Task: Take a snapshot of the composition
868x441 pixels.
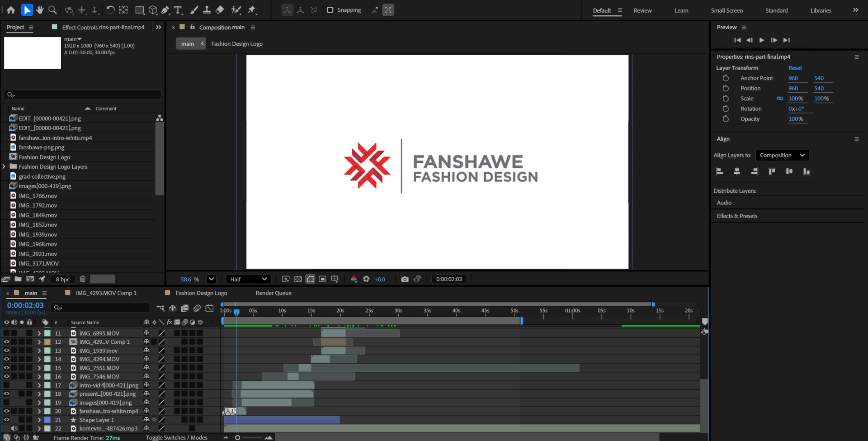Action: (x=405, y=279)
